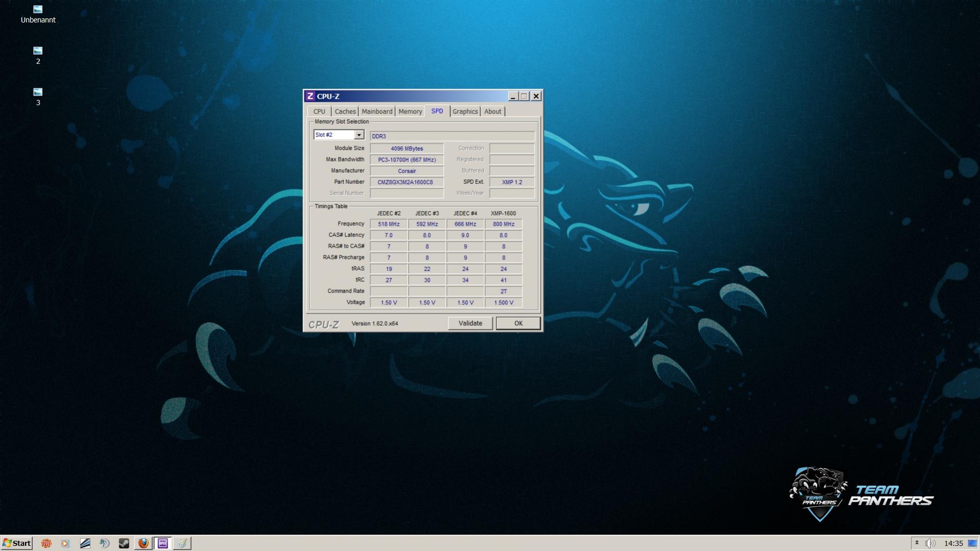Screen dimensions: 980x551
Task: Click the Version 1.62.0.x64 text
Action: pos(375,324)
